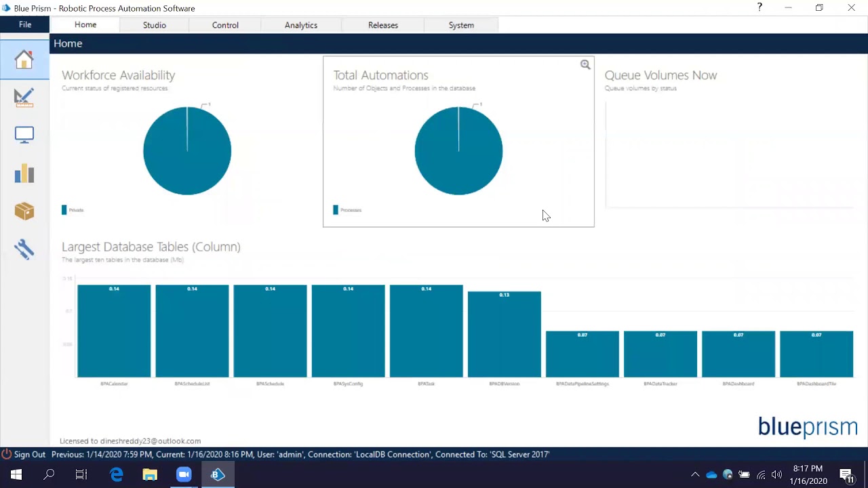Open the notification center icon
Image resolution: width=868 pixels, height=488 pixels.
[846, 475]
